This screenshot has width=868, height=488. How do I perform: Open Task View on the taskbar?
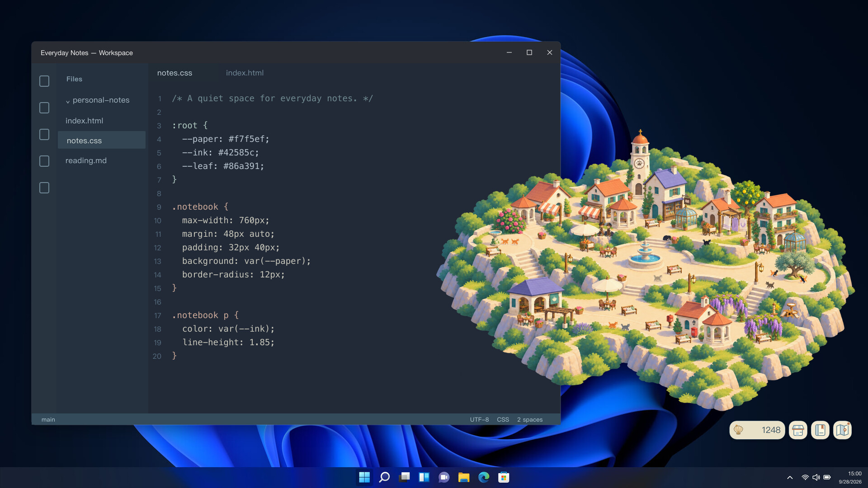(404, 477)
